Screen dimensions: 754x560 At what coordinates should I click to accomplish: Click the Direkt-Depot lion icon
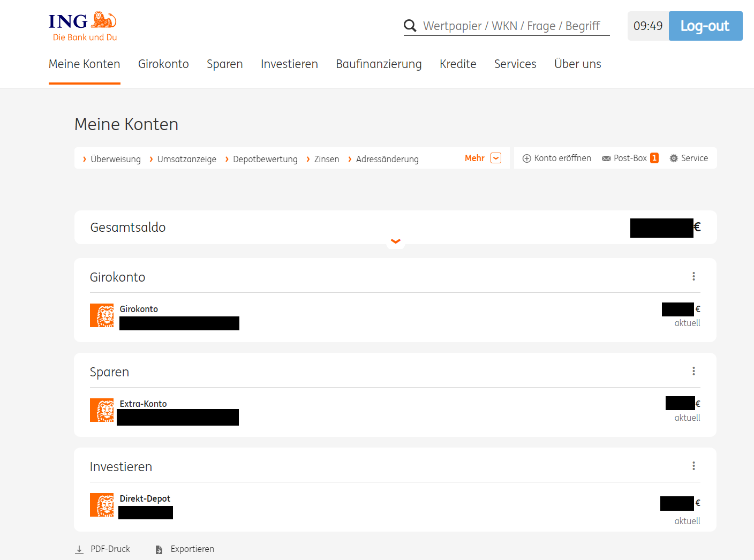[x=102, y=505]
